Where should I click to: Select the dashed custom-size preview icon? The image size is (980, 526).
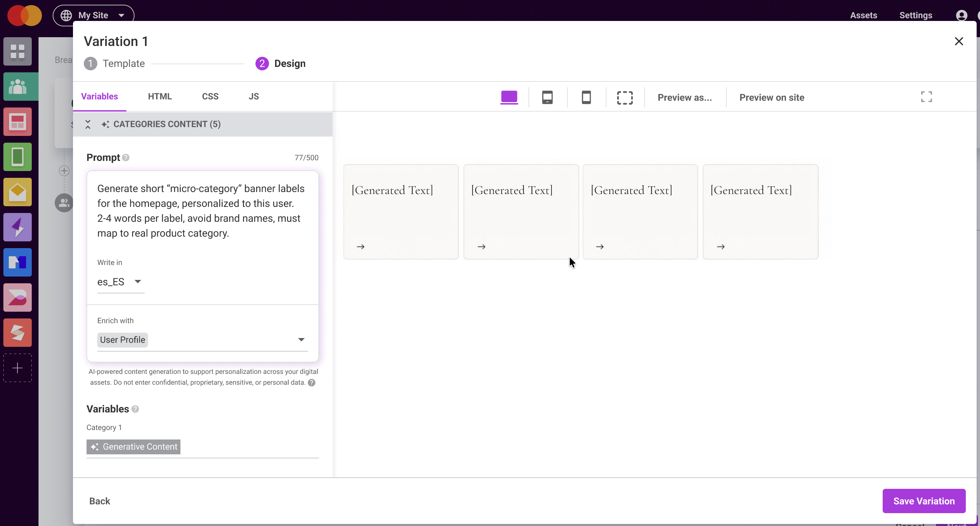click(x=625, y=97)
